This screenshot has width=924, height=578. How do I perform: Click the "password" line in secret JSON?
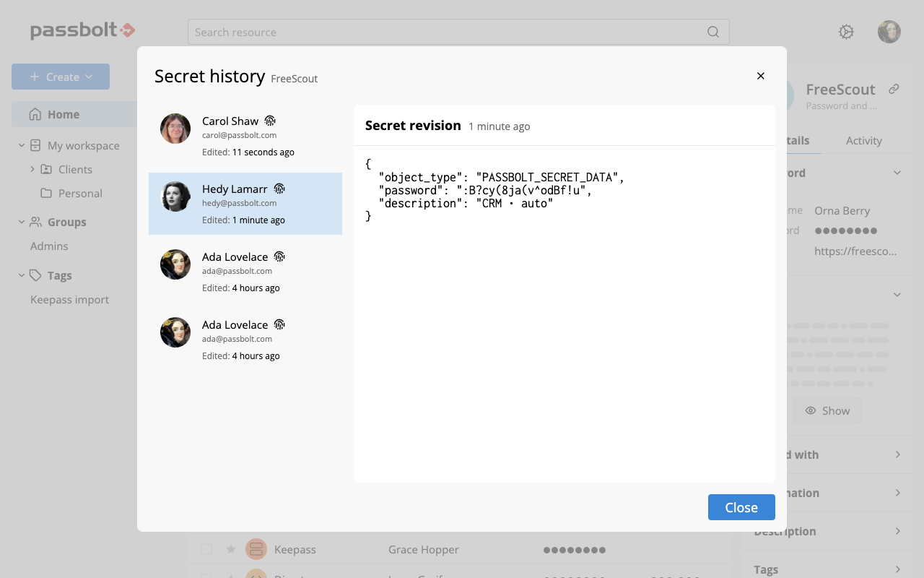coord(485,190)
